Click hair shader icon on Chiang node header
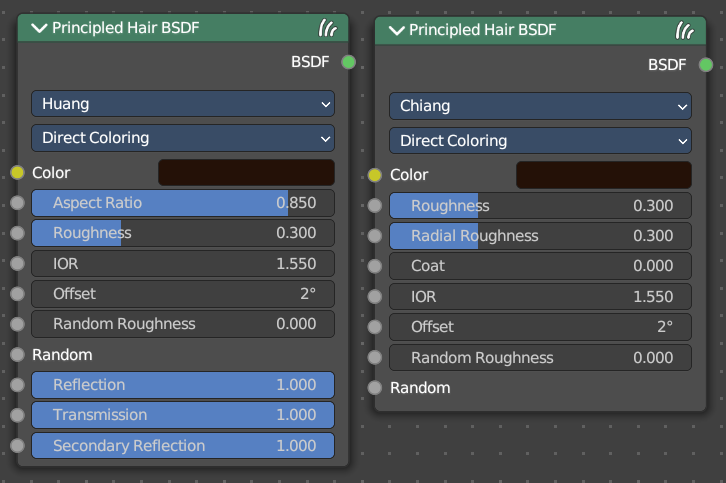This screenshot has height=483, width=726. 684,31
